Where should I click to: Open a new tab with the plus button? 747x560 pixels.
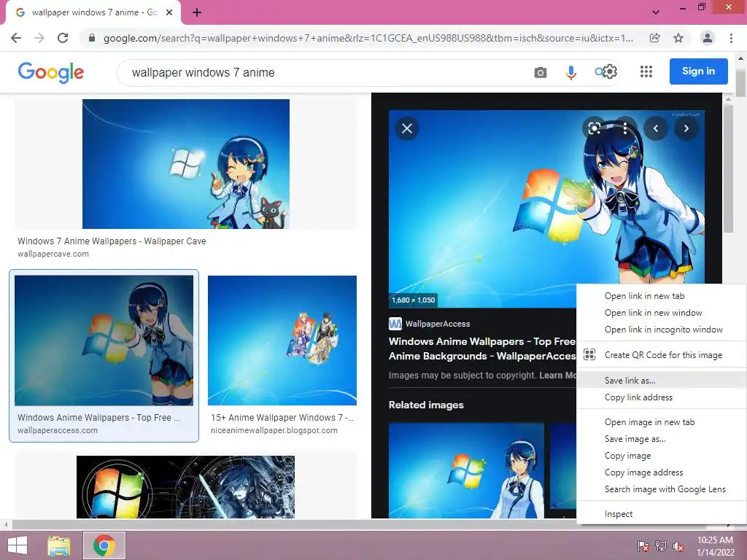(x=197, y=12)
